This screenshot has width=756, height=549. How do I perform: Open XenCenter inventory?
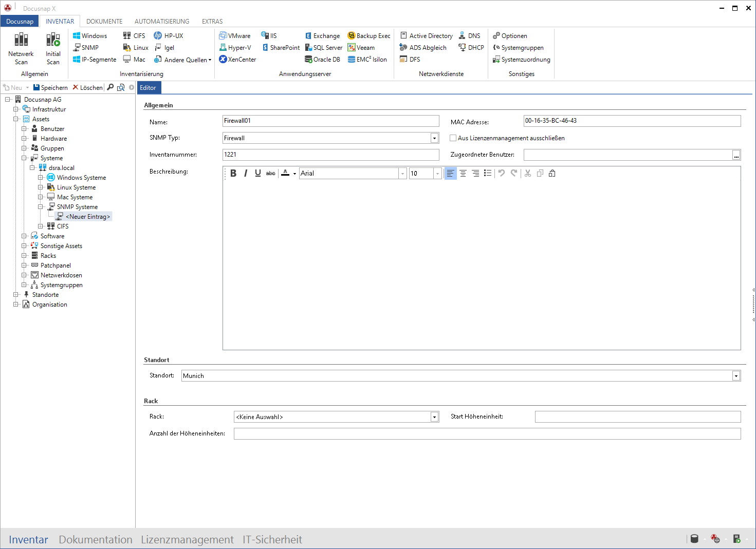click(237, 60)
